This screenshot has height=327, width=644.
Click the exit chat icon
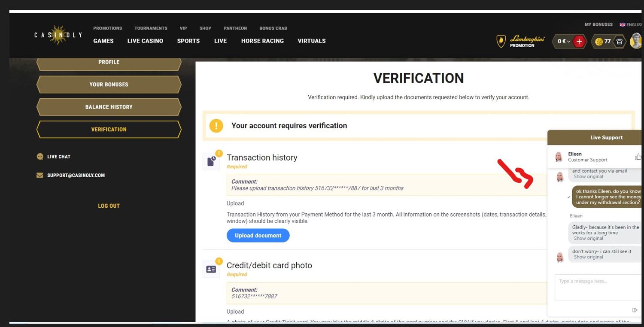(x=635, y=310)
